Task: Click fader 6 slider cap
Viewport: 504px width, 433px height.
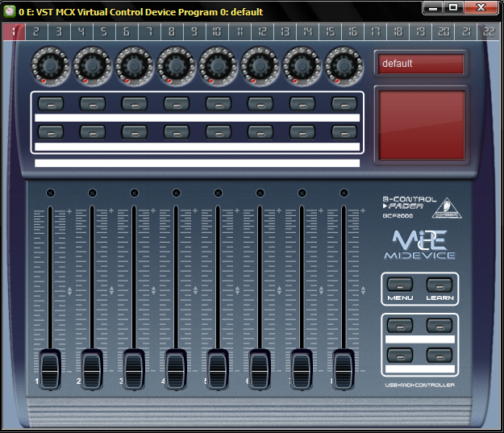Action: [x=260, y=369]
